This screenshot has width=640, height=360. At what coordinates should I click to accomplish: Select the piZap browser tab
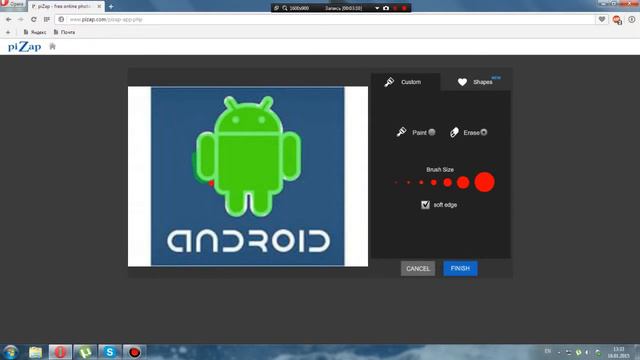tap(66, 7)
